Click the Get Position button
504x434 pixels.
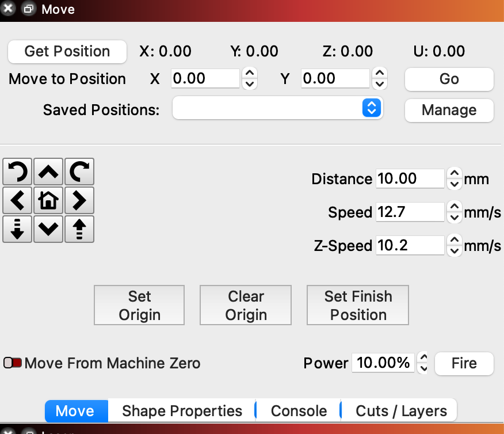[67, 51]
